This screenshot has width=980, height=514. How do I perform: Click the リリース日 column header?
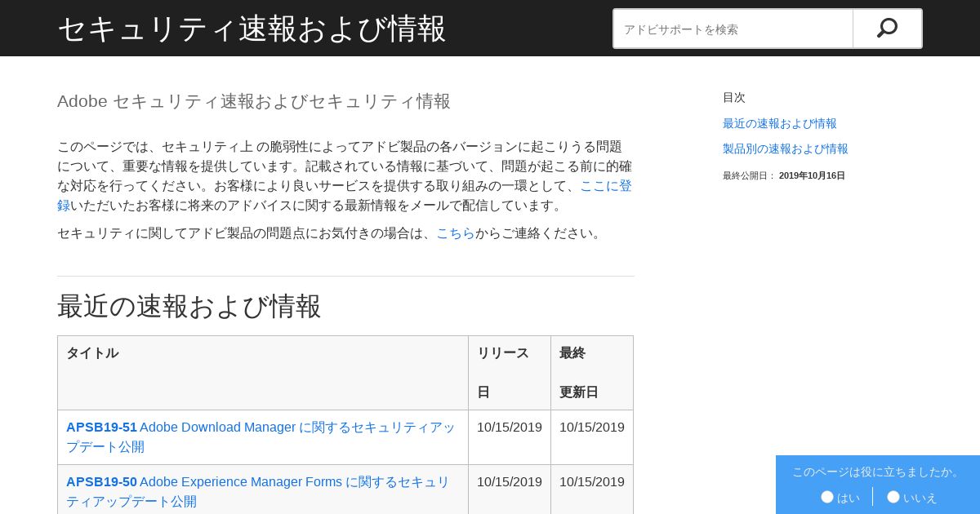[x=510, y=373]
